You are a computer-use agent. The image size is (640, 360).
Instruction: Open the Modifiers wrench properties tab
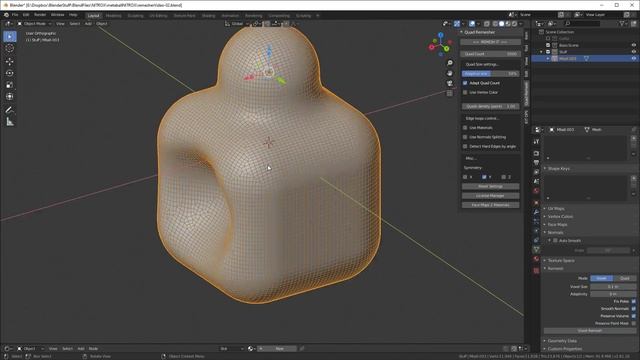(536, 212)
